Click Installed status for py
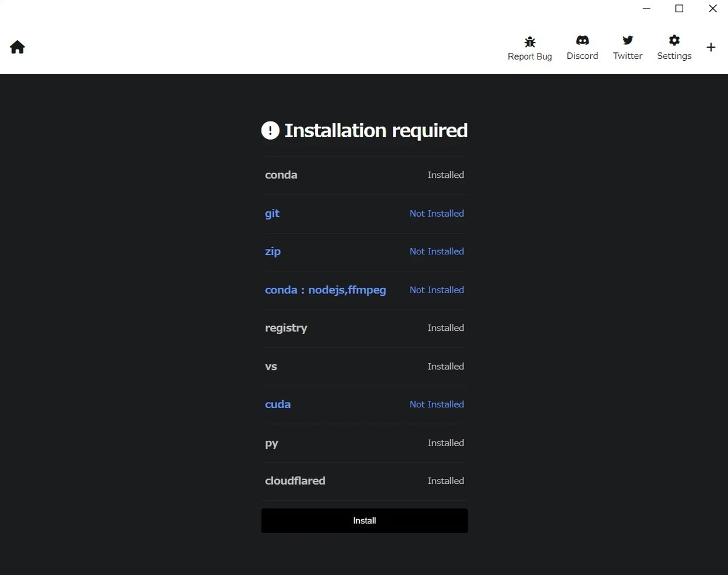Viewport: 728px width, 575px height. point(446,443)
